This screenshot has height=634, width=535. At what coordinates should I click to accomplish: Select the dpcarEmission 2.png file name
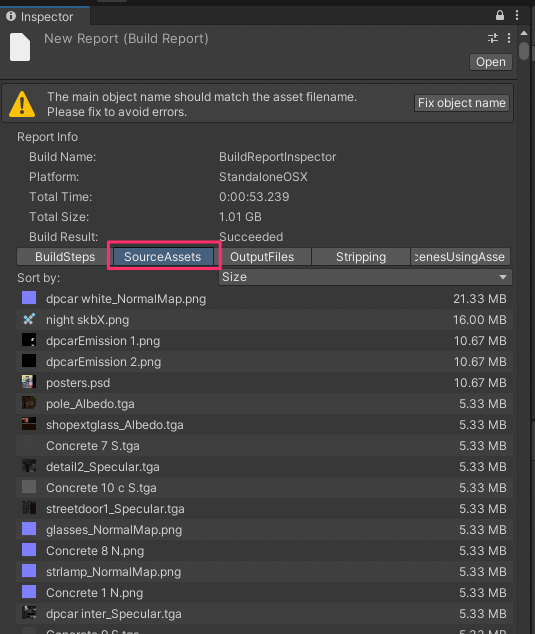pos(103,362)
